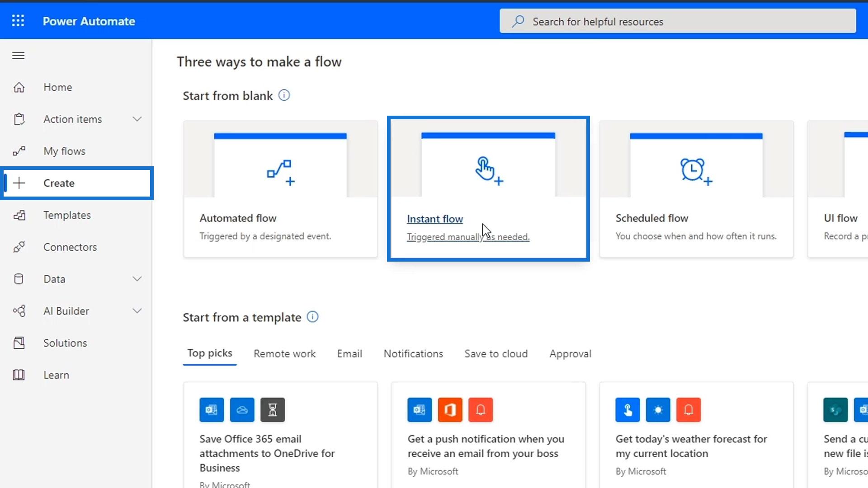Click the Solutions icon in sidebar
The image size is (868, 488).
19,343
